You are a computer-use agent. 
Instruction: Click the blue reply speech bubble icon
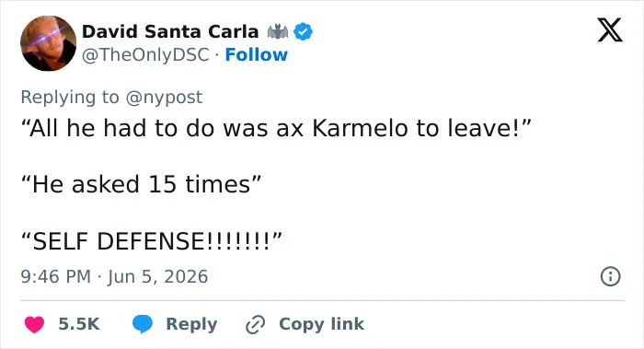click(x=143, y=324)
